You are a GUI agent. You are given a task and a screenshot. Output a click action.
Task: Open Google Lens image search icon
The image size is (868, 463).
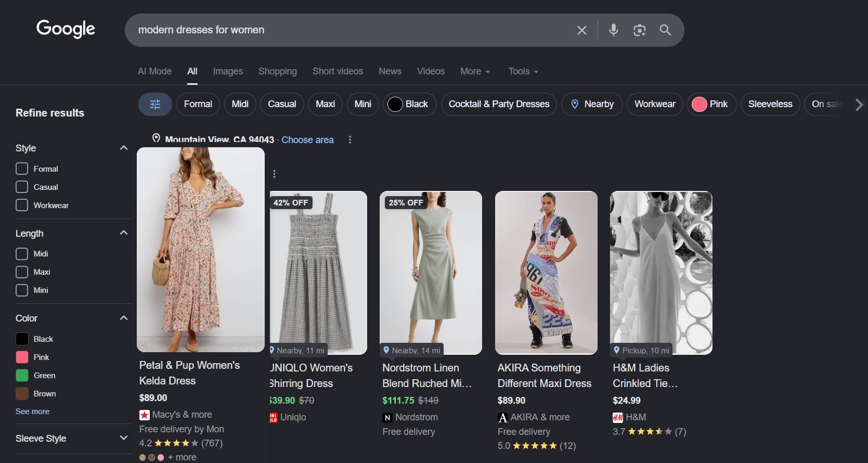(x=640, y=30)
